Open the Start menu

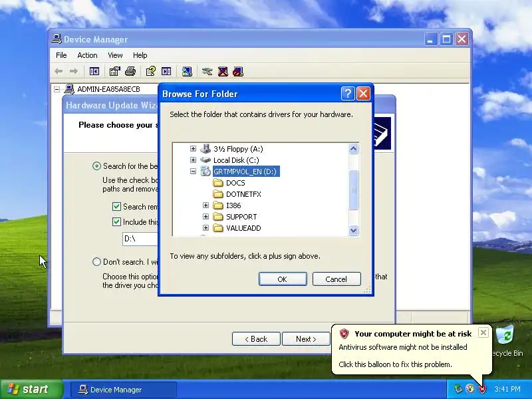(x=31, y=389)
